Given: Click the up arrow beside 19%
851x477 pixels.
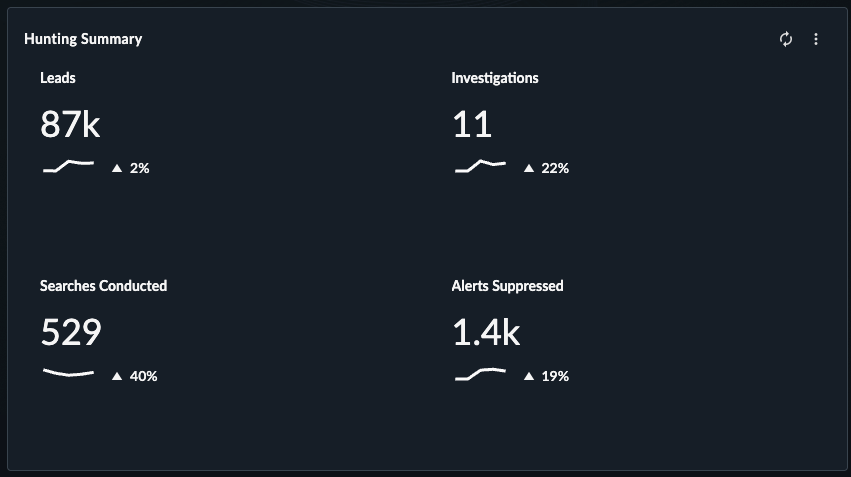Looking at the screenshot, I should (529, 376).
